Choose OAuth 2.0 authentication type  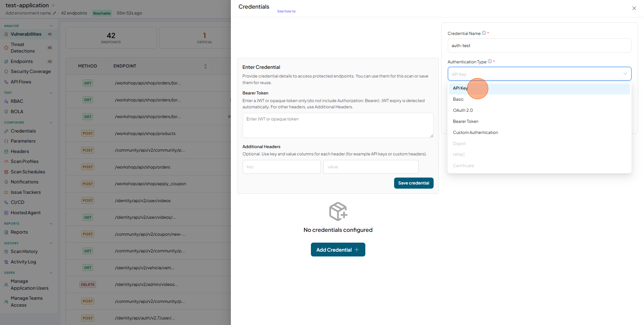pyautogui.click(x=539, y=110)
